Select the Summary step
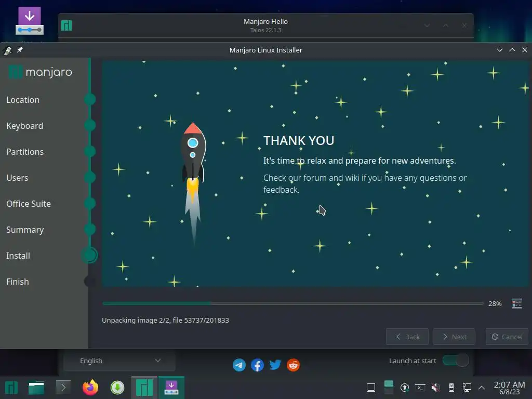 point(25,230)
